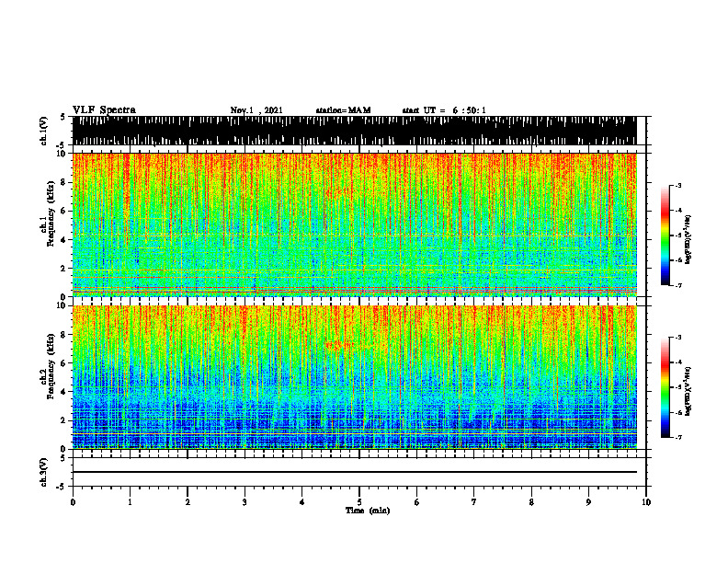Select the ch.1(V) waveform strip at top
Image resolution: width=728 pixels, height=563 pixels.
(x=354, y=131)
